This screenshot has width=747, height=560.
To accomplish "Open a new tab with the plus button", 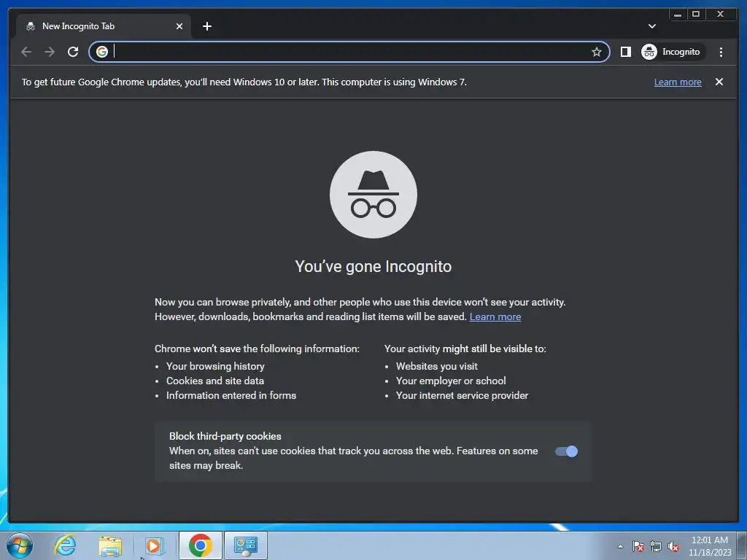I will coord(206,26).
